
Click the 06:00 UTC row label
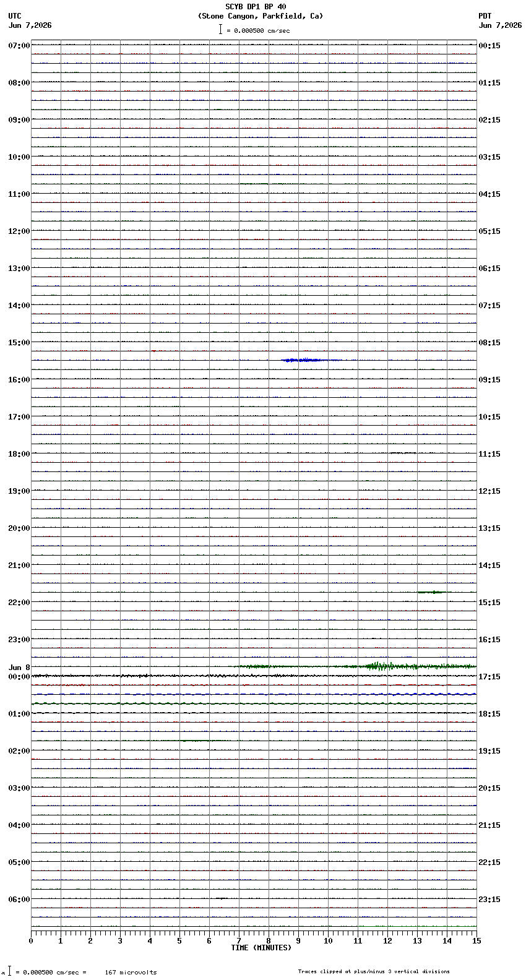tap(19, 900)
